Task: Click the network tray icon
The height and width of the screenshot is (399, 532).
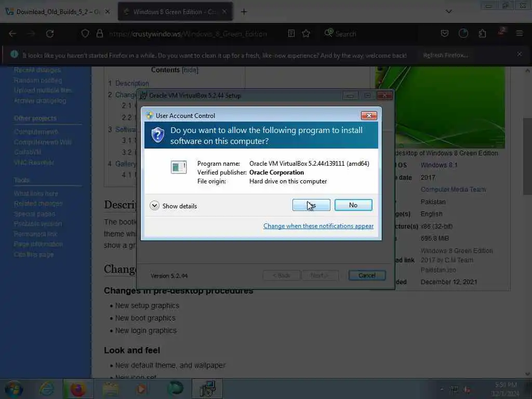Action: [454, 390]
